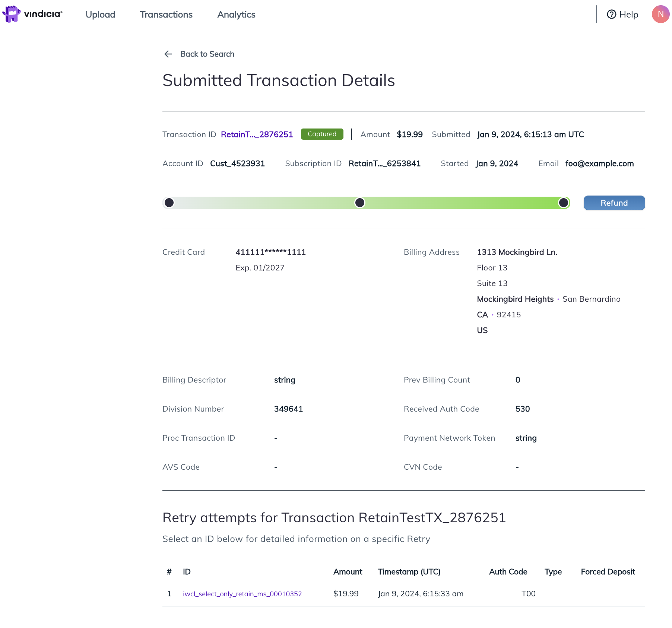Click Billing Descriptor value string

click(x=285, y=380)
